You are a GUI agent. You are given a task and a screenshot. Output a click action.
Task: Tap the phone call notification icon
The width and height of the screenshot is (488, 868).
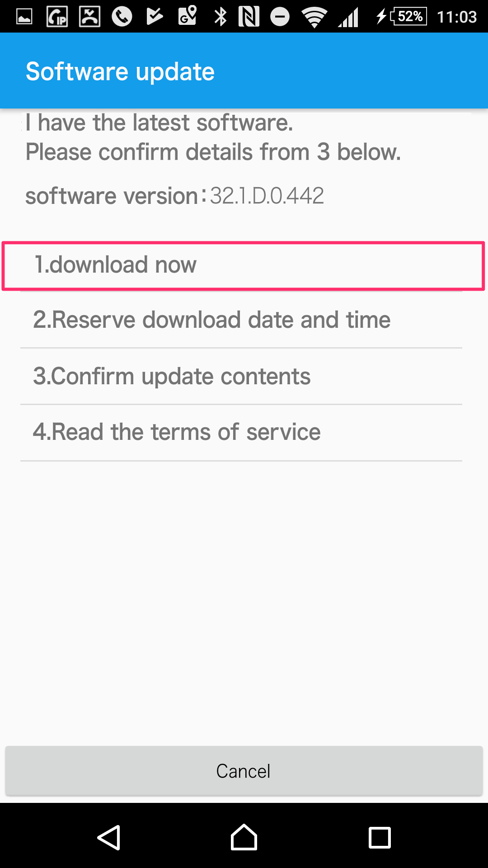point(122,17)
